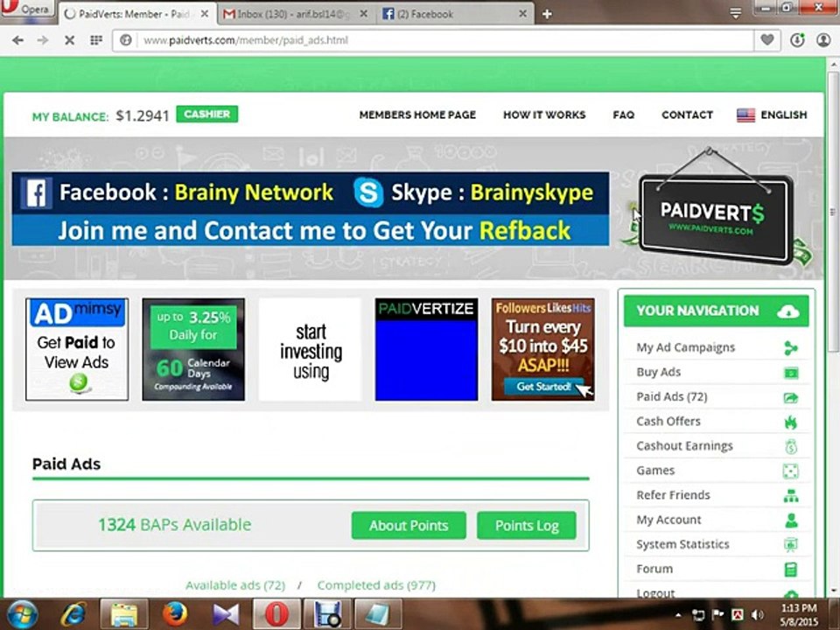The height and width of the screenshot is (630, 840).
Task: Open Firefox from the taskbar
Action: click(x=175, y=614)
